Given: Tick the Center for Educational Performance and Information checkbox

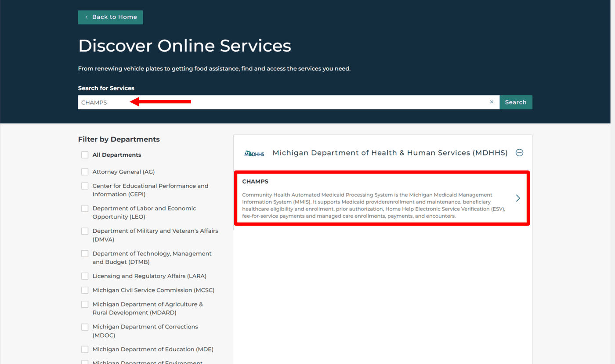Looking at the screenshot, I should click(85, 186).
